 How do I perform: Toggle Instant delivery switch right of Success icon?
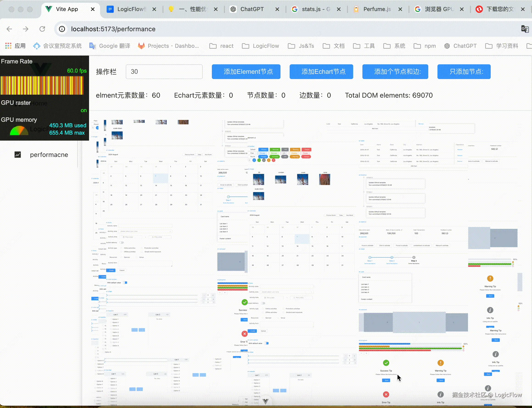point(263,303)
